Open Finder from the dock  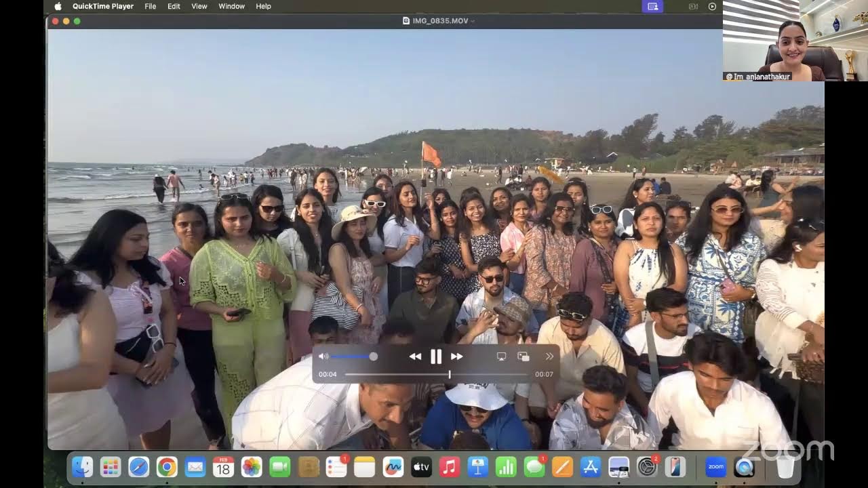click(x=82, y=466)
